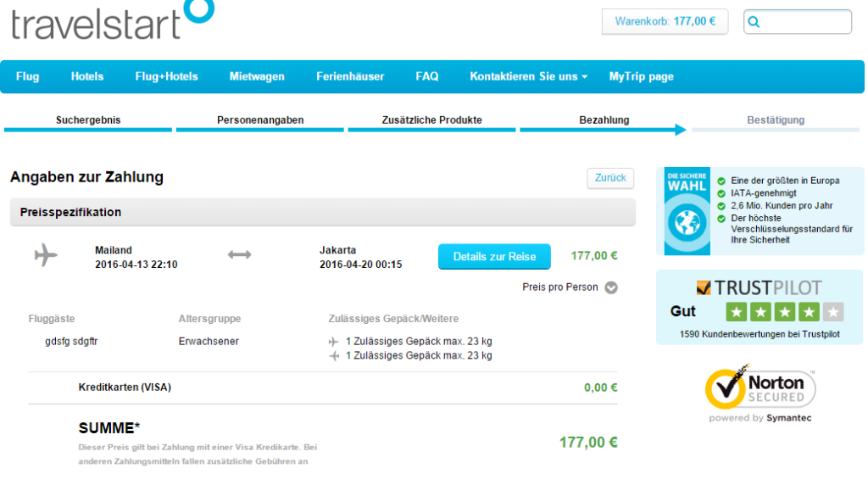
Task: Click the search magnifier icon
Action: [754, 22]
